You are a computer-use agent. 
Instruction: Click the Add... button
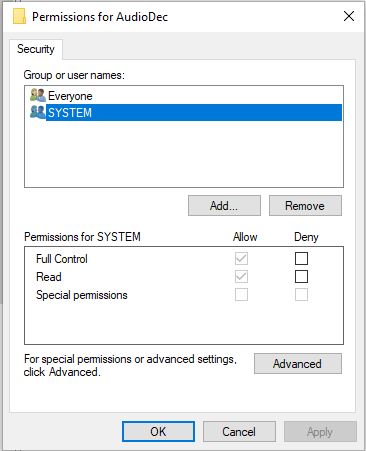pyautogui.click(x=224, y=206)
